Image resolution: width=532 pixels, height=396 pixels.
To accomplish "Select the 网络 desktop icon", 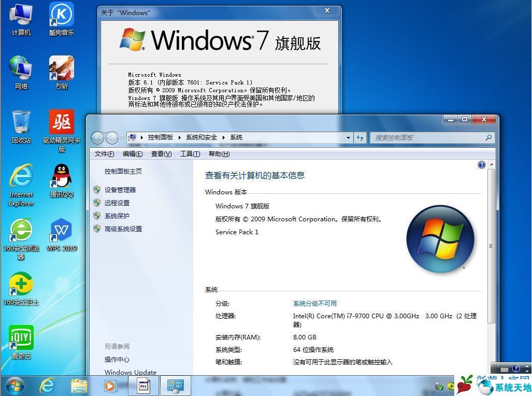I will coord(21,73).
